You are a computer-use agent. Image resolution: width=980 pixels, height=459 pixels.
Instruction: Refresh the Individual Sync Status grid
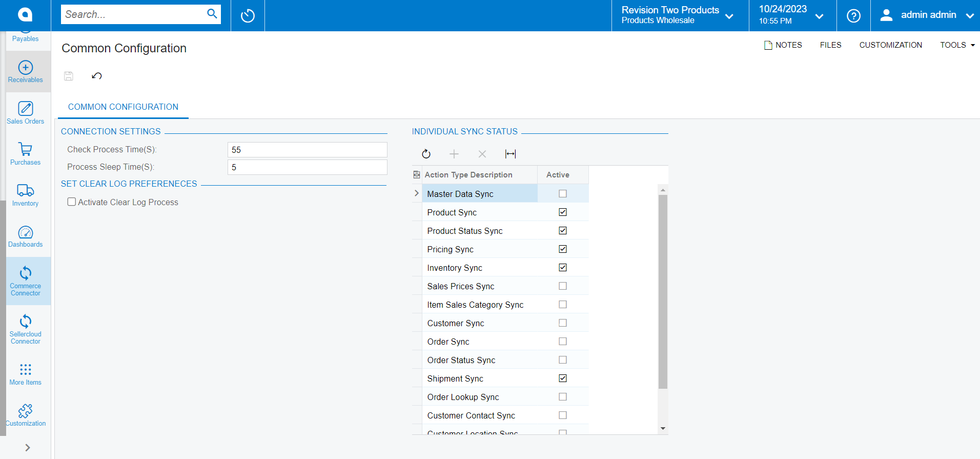coord(426,154)
